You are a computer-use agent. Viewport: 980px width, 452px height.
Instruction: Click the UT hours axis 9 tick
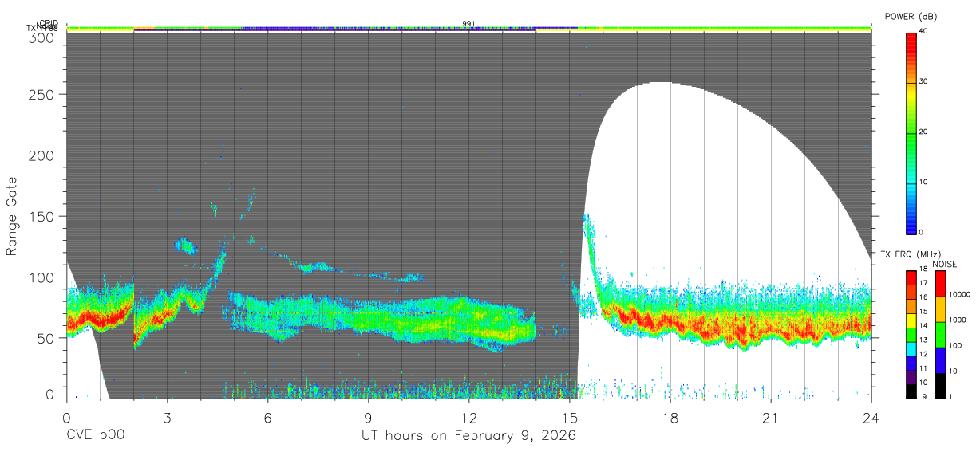[369, 417]
